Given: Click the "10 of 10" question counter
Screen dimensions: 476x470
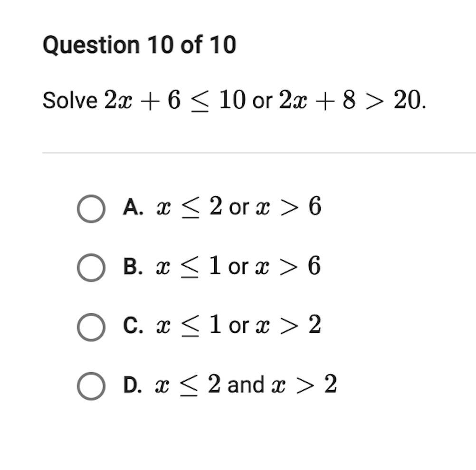Looking at the screenshot, I should point(191,45).
